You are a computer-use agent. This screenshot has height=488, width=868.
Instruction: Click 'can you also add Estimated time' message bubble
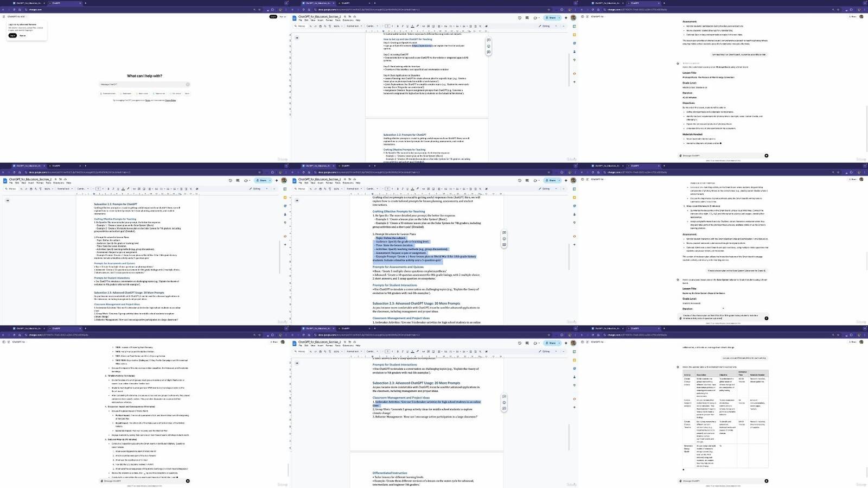[x=744, y=358]
